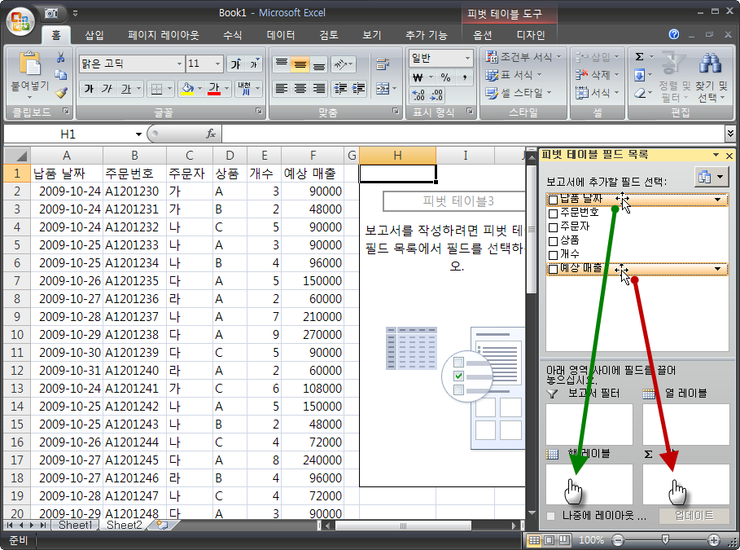This screenshot has width=740, height=550.
Task: Check the 상품 field checkbox
Action: (554, 241)
